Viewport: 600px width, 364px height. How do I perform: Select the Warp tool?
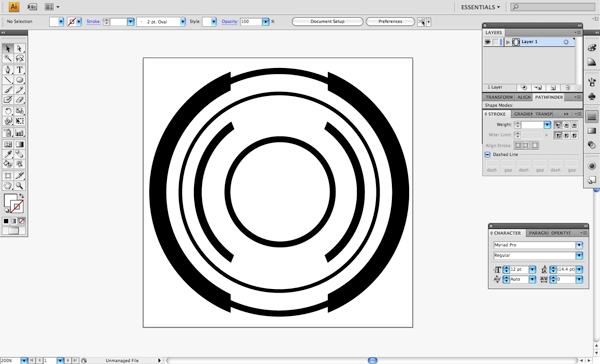point(8,121)
